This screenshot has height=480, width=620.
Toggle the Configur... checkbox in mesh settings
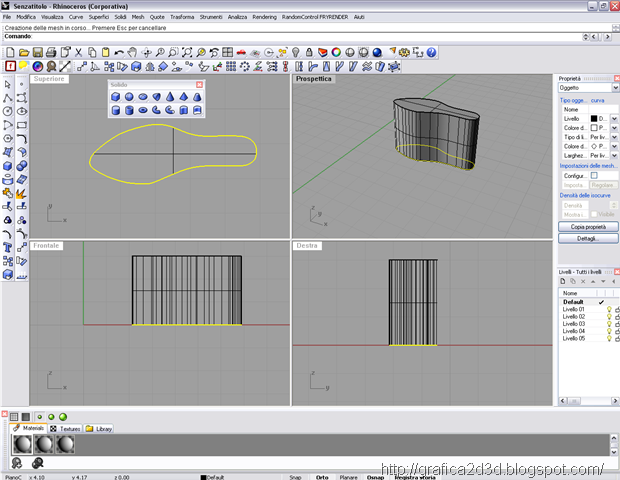tap(593, 175)
